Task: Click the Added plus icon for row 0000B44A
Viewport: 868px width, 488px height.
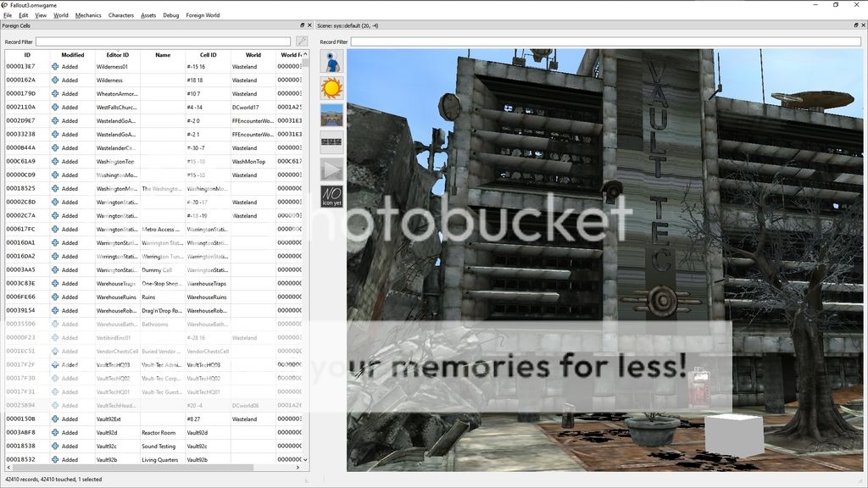Action: click(x=55, y=147)
